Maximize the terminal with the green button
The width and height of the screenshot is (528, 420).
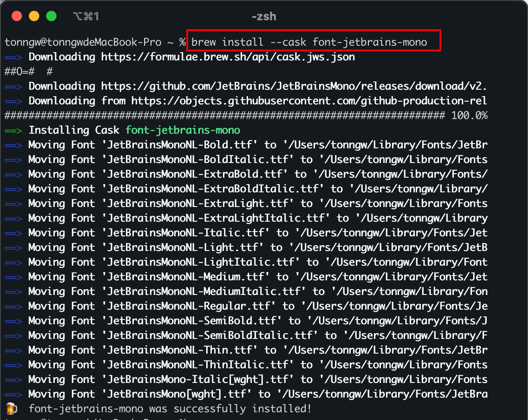[51, 16]
